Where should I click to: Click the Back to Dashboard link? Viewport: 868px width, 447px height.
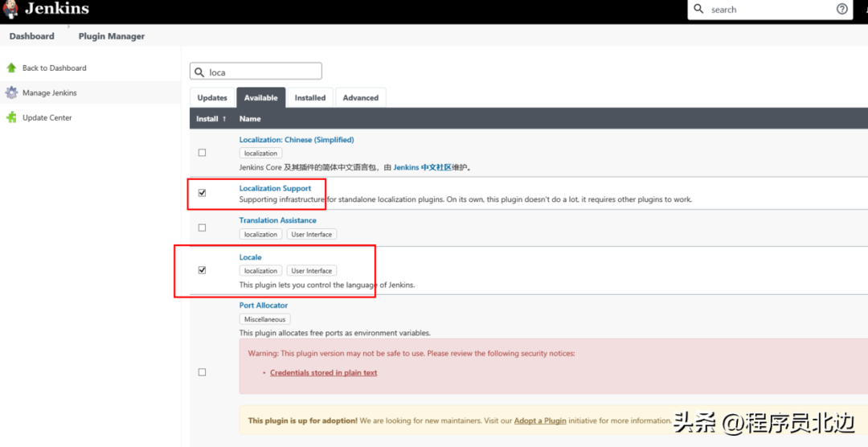click(55, 68)
